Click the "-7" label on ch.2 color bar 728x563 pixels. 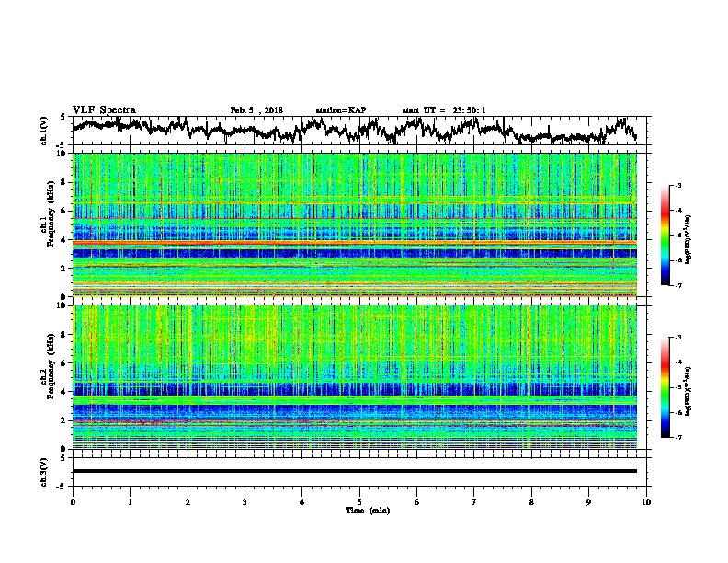(677, 438)
